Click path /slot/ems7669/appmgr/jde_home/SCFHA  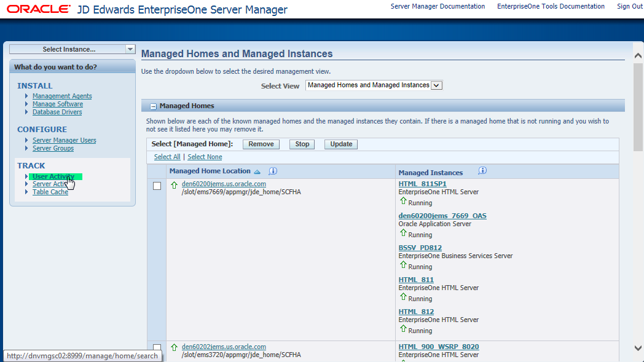[241, 192]
